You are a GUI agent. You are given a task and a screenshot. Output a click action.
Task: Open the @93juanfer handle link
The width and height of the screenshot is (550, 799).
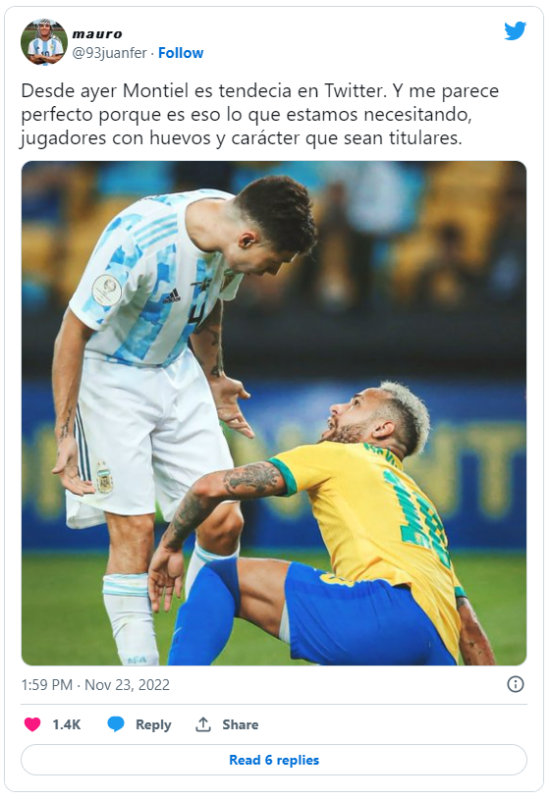[110, 53]
